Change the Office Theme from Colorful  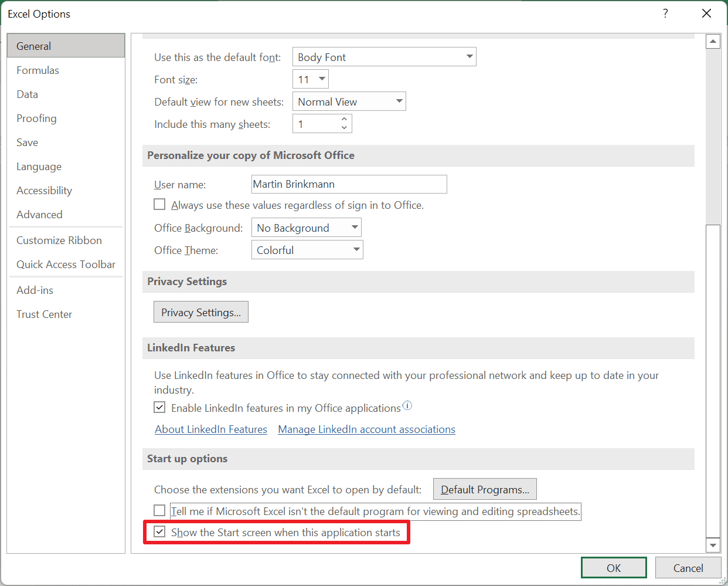coord(356,249)
